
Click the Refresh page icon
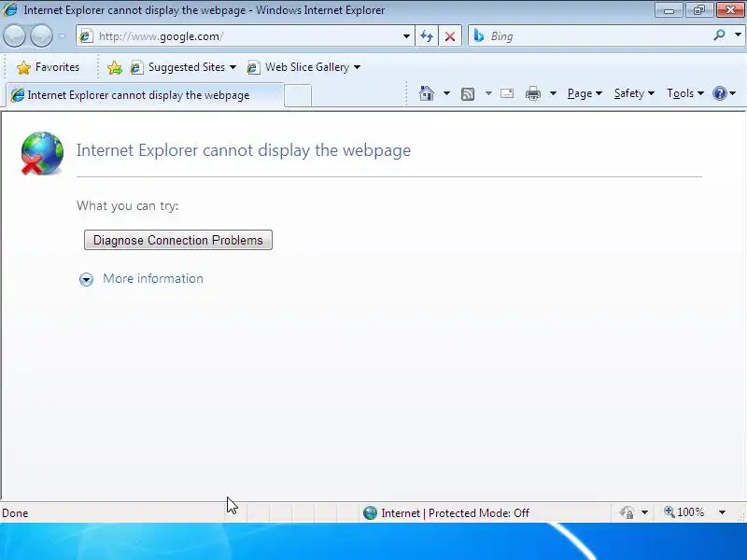[427, 36]
